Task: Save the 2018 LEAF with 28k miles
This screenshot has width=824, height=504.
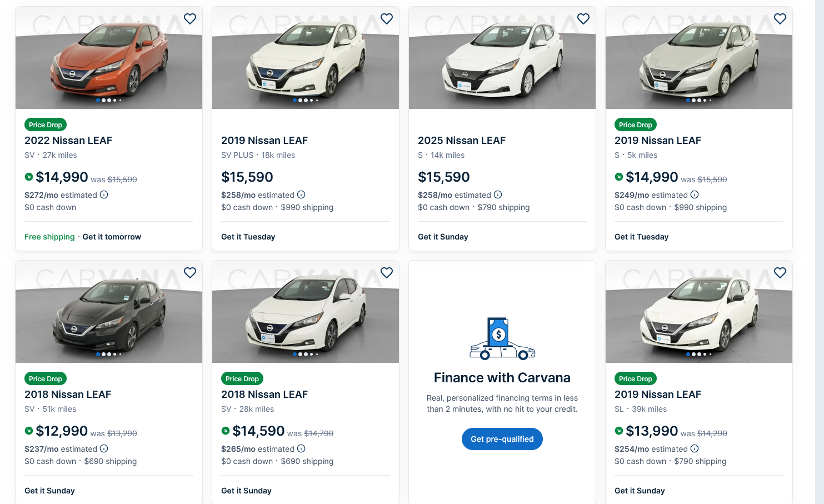Action: point(387,273)
